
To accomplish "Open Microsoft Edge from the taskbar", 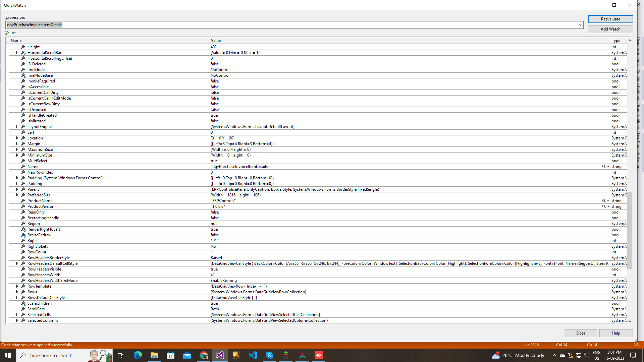I will [x=138, y=355].
